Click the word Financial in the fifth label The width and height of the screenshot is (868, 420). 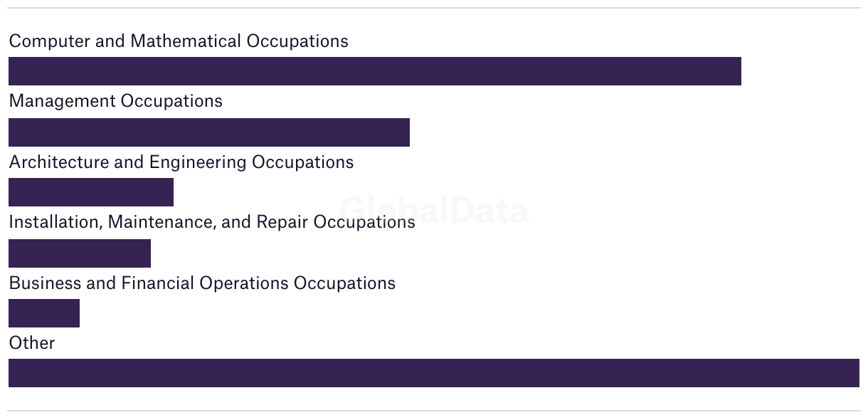158,283
